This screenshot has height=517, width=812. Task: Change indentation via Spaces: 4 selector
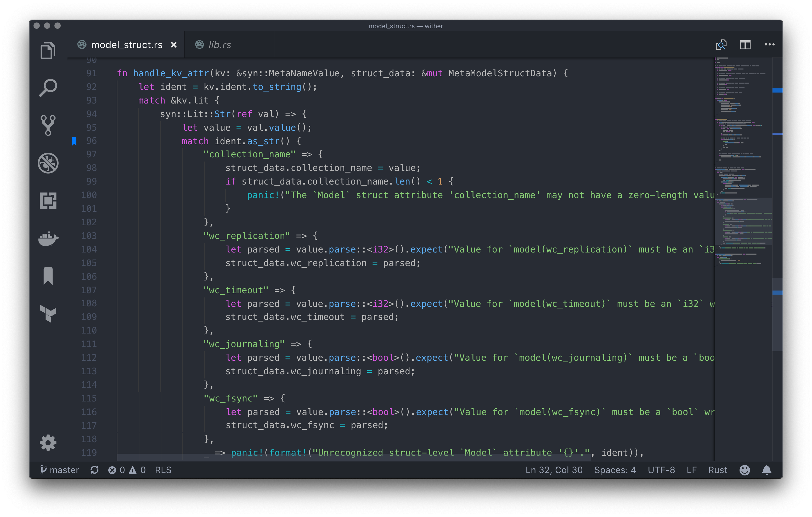pos(615,470)
